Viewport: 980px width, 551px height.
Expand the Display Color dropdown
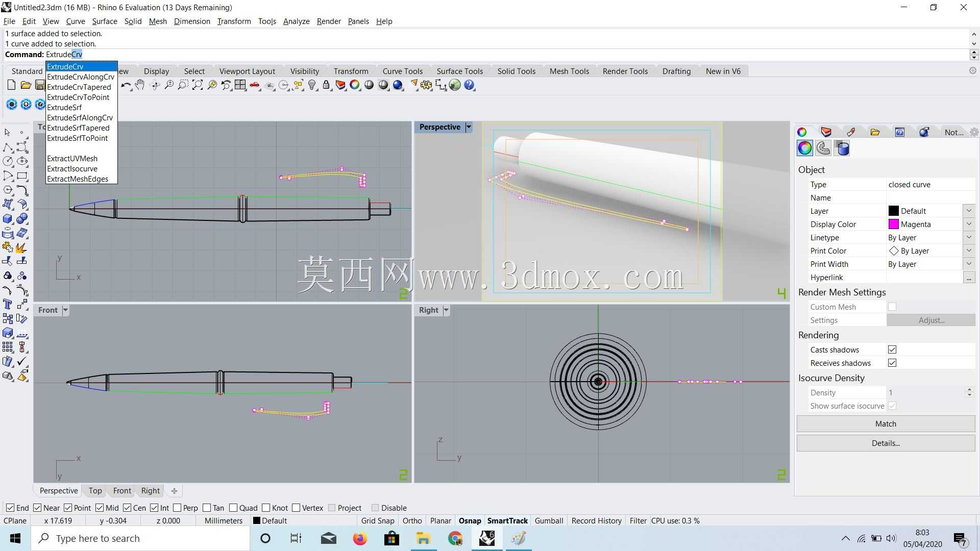tap(969, 224)
